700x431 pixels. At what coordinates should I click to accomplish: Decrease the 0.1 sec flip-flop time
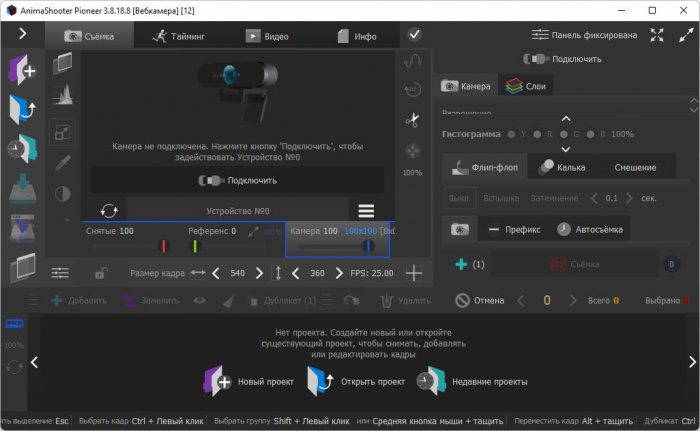[x=594, y=198]
